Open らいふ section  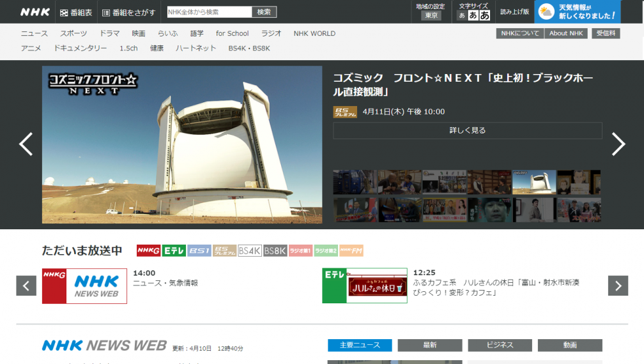[167, 34]
